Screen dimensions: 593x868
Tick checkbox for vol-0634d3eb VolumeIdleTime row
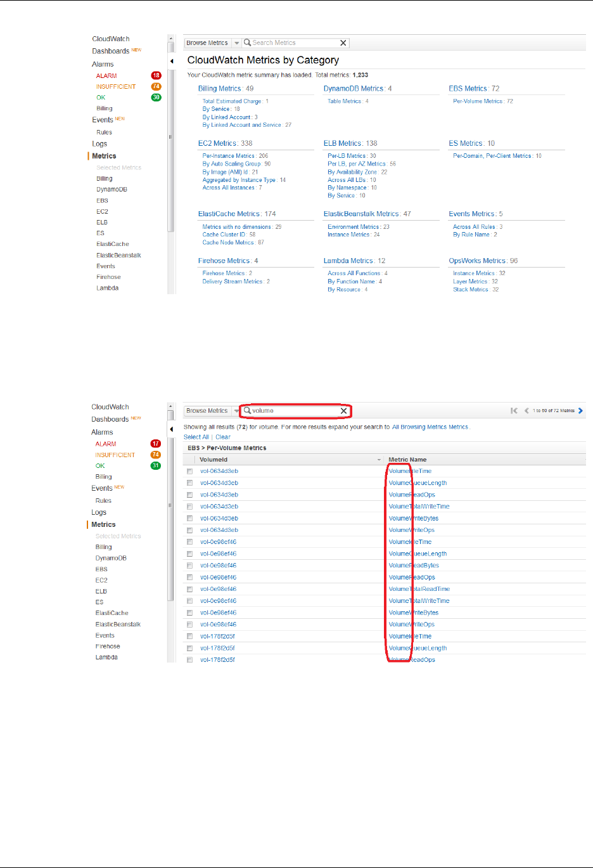(x=189, y=472)
